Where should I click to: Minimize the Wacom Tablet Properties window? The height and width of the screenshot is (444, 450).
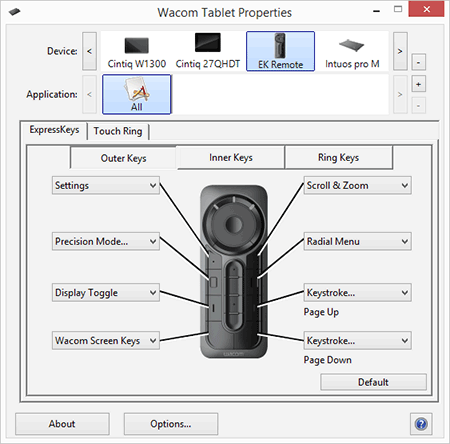click(x=377, y=10)
